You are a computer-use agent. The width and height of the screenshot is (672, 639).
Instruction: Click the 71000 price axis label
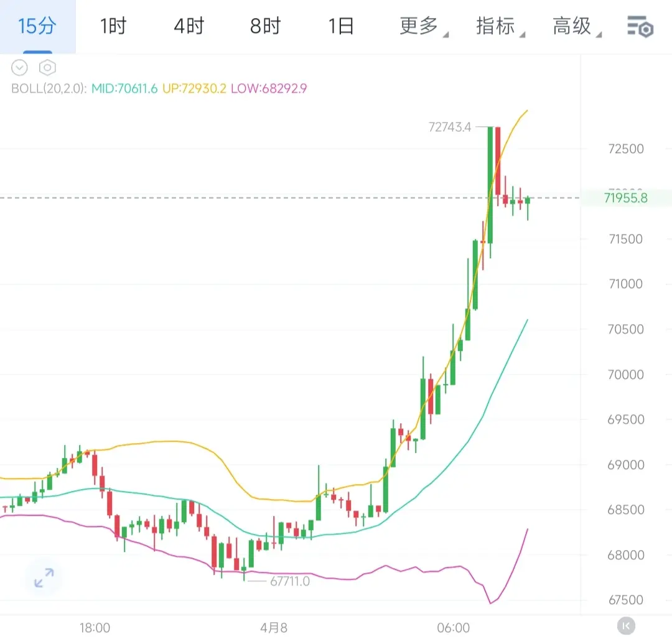click(626, 284)
